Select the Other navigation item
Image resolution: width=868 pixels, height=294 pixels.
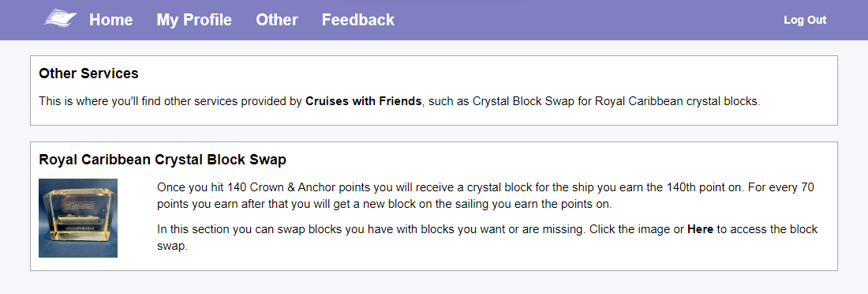pos(277,20)
